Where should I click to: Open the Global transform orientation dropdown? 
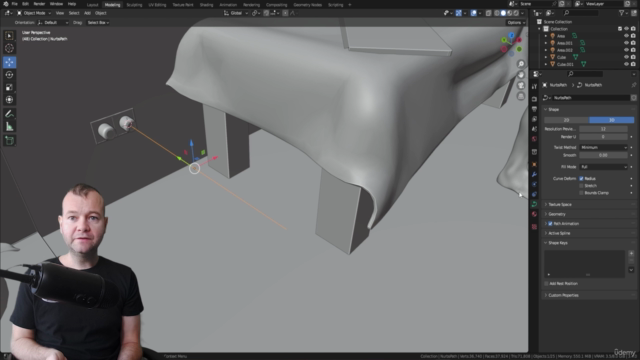[x=236, y=13]
